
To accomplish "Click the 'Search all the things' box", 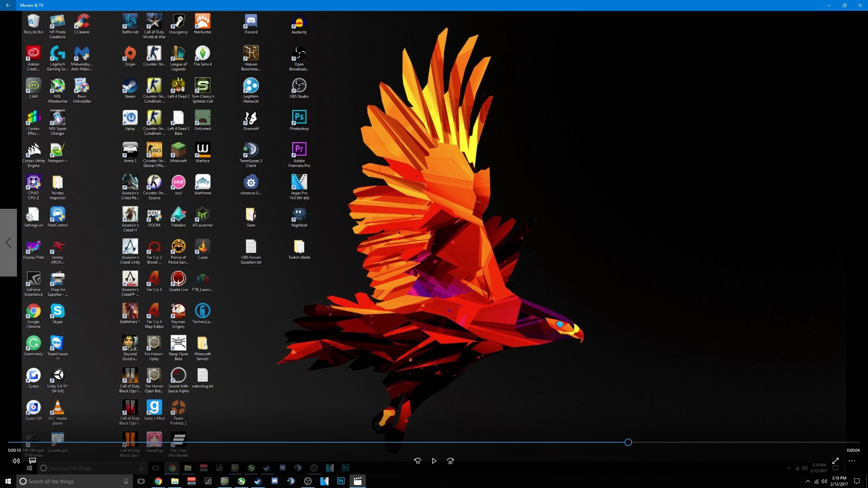I will coord(71,481).
